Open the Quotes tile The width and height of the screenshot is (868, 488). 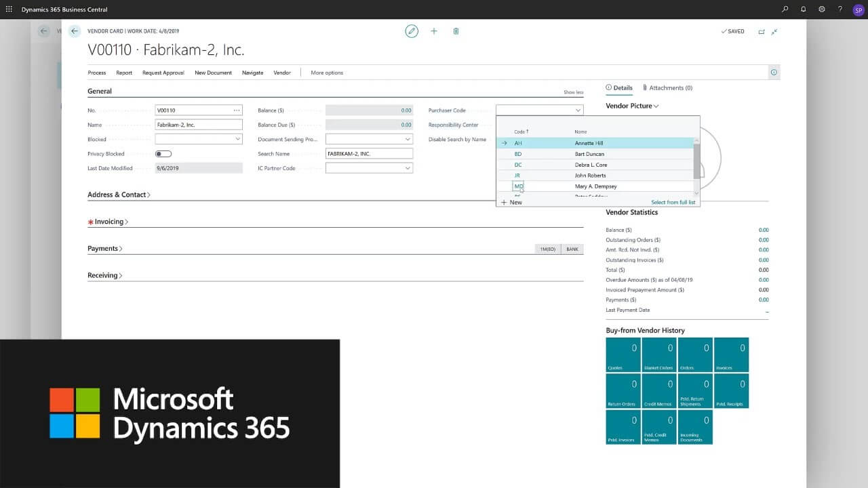623,355
